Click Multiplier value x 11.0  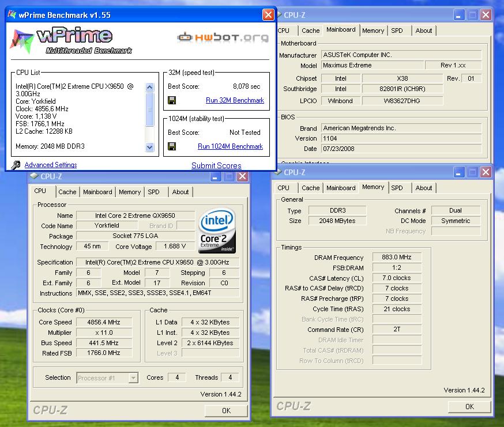[104, 332]
